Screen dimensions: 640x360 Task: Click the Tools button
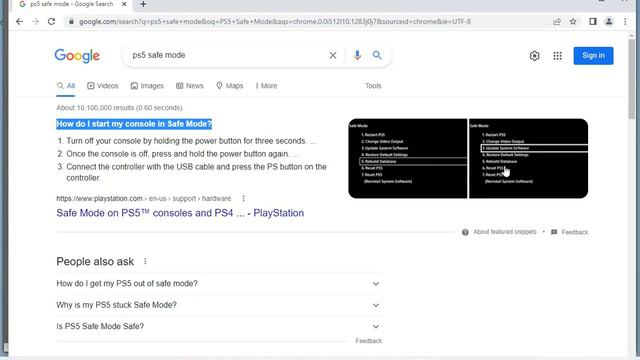click(373, 86)
